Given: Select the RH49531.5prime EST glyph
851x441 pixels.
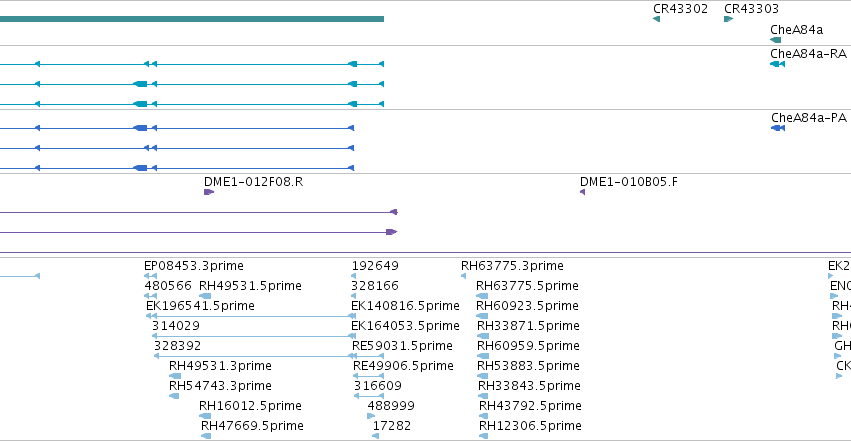Looking at the screenshot, I should point(205,296).
